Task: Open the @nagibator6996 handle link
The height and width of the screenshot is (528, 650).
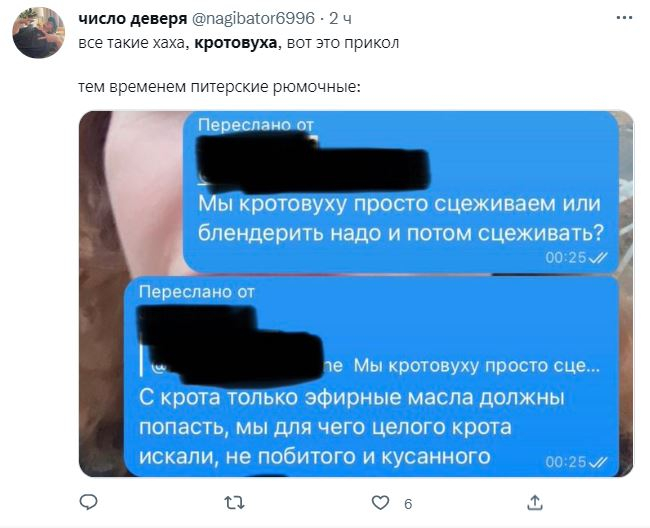Action: point(254,18)
